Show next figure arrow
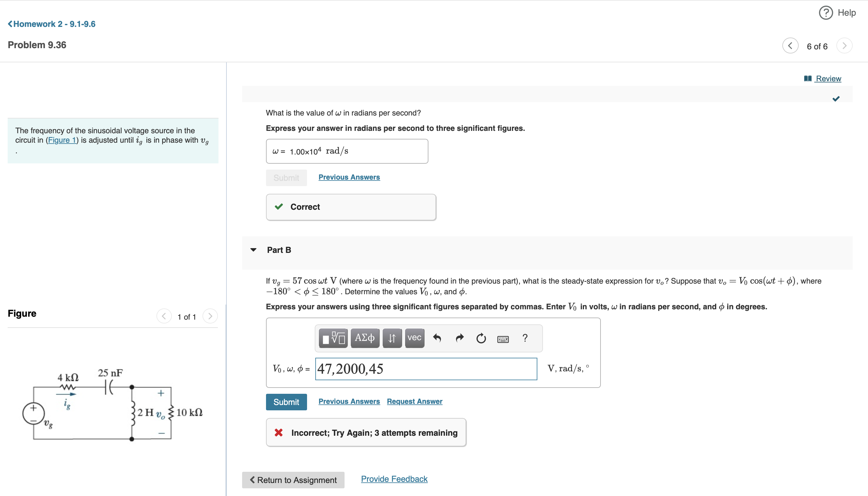The height and width of the screenshot is (496, 868). point(210,316)
